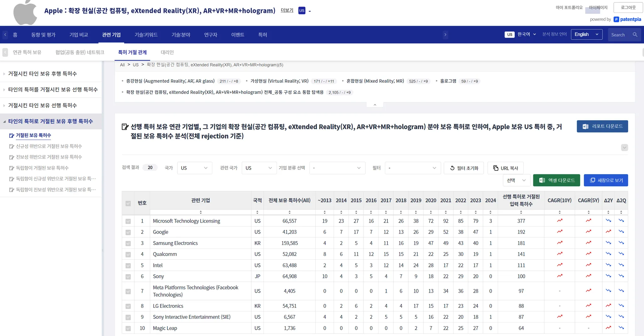Toggle checkbox for Google row
Screen dimensions: 644x336
[x=128, y=232]
